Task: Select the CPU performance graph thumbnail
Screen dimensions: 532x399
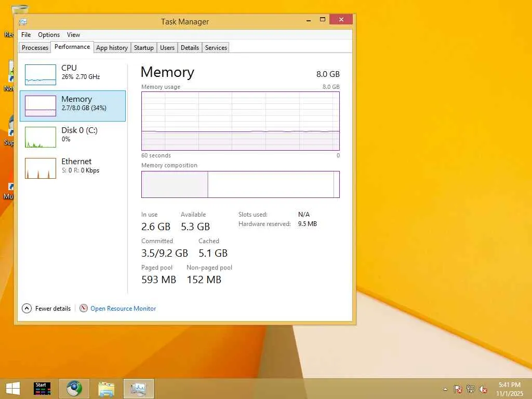Action: tap(41, 75)
